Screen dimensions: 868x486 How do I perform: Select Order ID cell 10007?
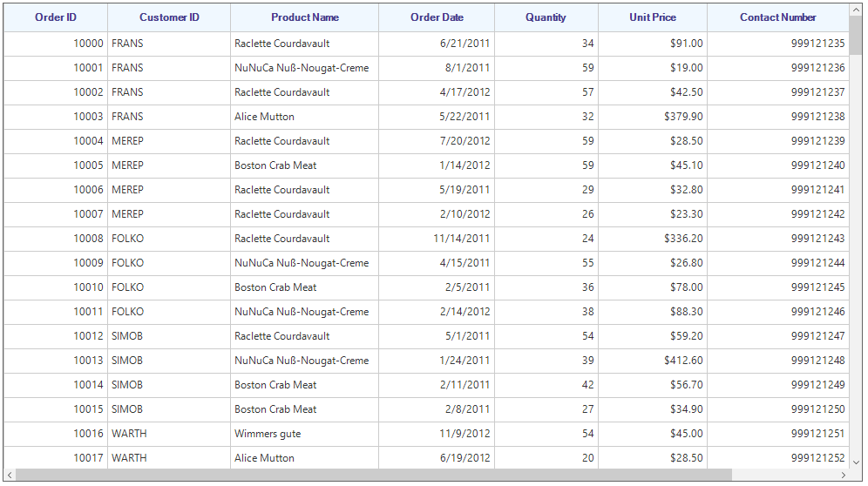(x=56, y=213)
